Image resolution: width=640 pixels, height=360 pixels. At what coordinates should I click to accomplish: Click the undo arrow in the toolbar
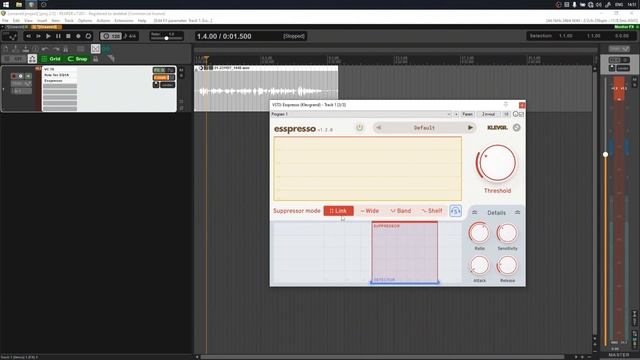click(45, 49)
